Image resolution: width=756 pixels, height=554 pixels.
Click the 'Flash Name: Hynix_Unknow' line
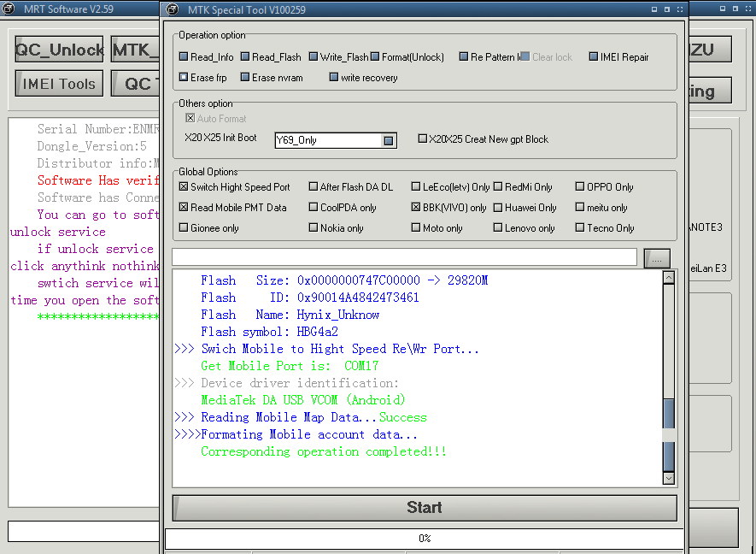pos(290,315)
